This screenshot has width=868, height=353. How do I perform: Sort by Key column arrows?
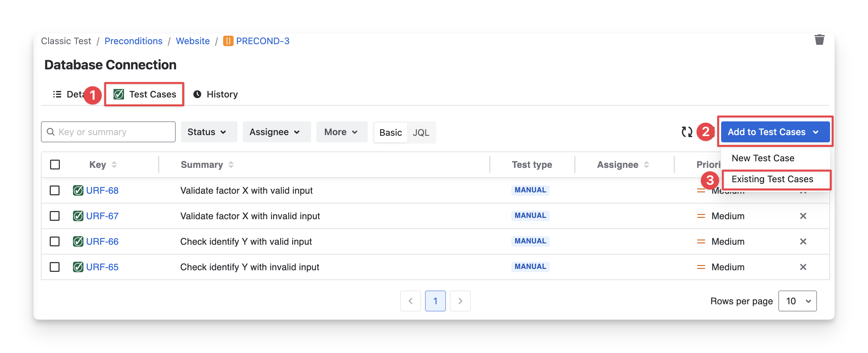[114, 165]
